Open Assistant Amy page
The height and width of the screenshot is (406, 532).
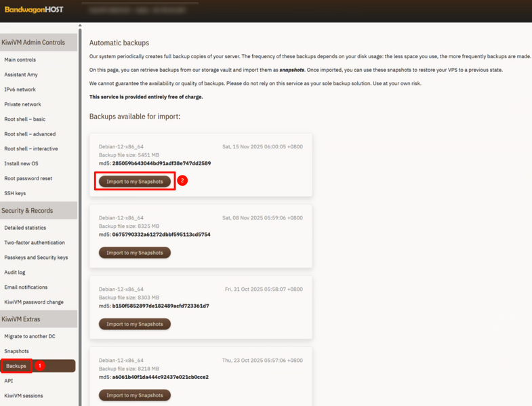20,75
